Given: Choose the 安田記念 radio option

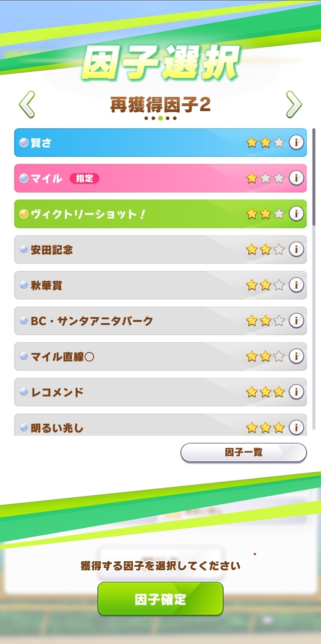Looking at the screenshot, I should tap(24, 250).
